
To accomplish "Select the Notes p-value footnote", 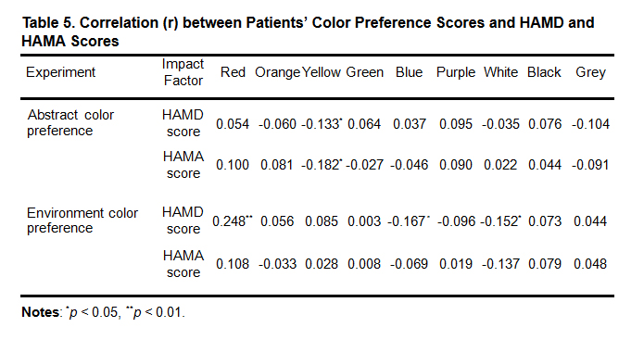I will (103, 312).
